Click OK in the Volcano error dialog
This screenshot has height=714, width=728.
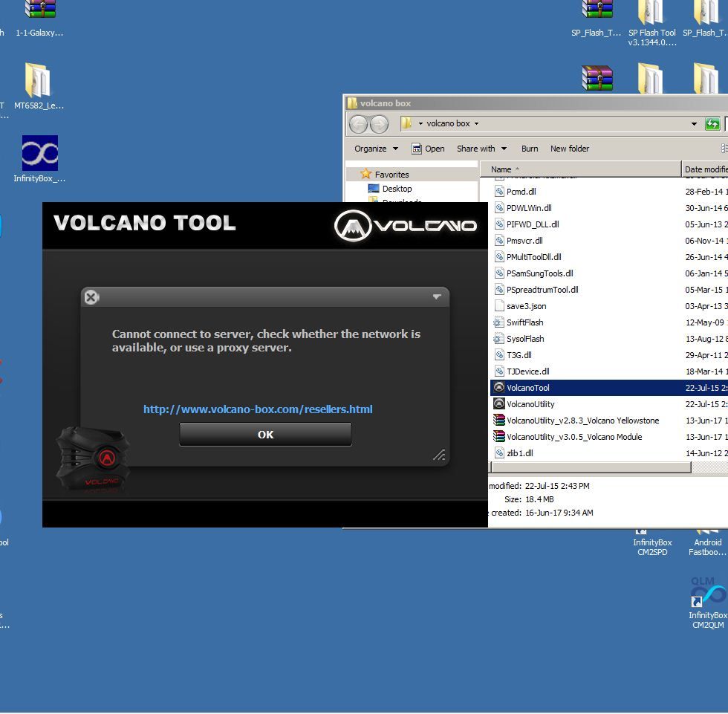point(266,435)
